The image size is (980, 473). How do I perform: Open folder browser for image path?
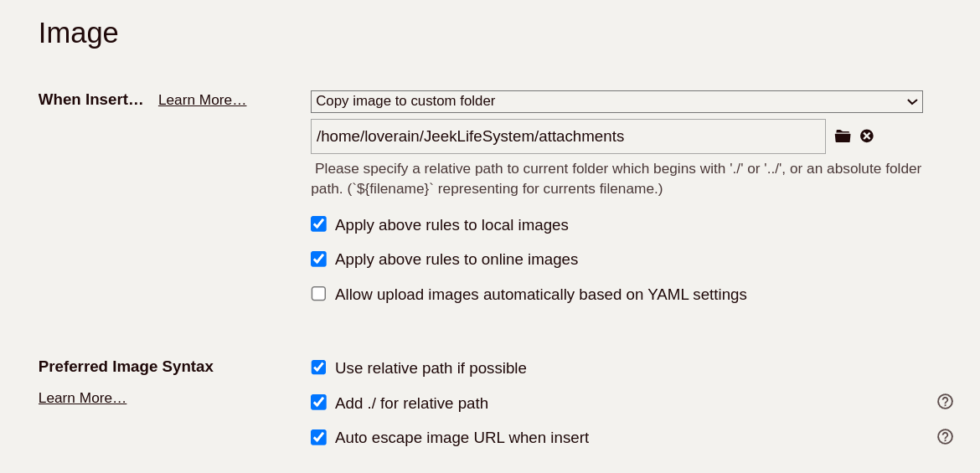(x=842, y=136)
